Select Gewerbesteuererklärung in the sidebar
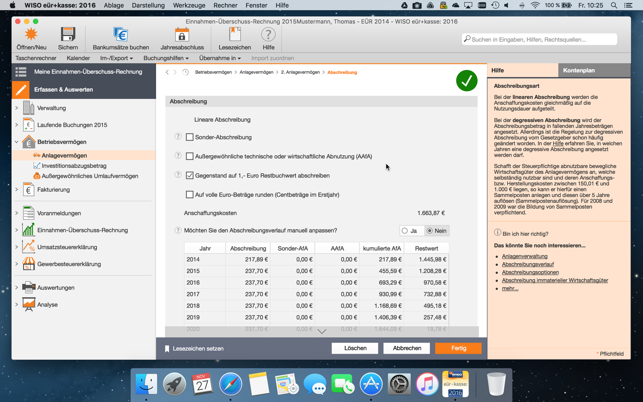643x402 pixels. pos(69,264)
